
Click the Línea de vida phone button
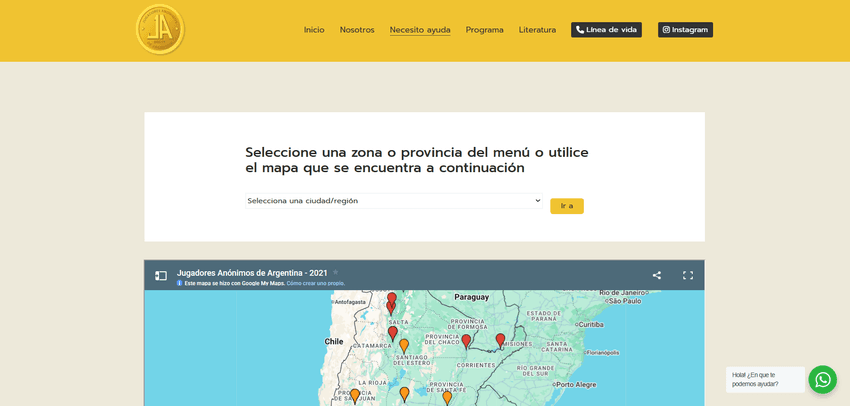[606, 30]
